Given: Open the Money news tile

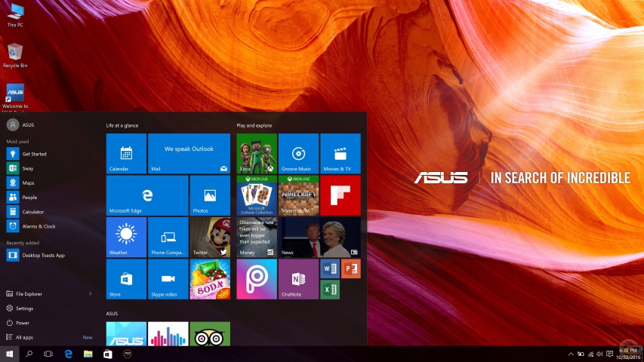Looking at the screenshot, I should (257, 238).
